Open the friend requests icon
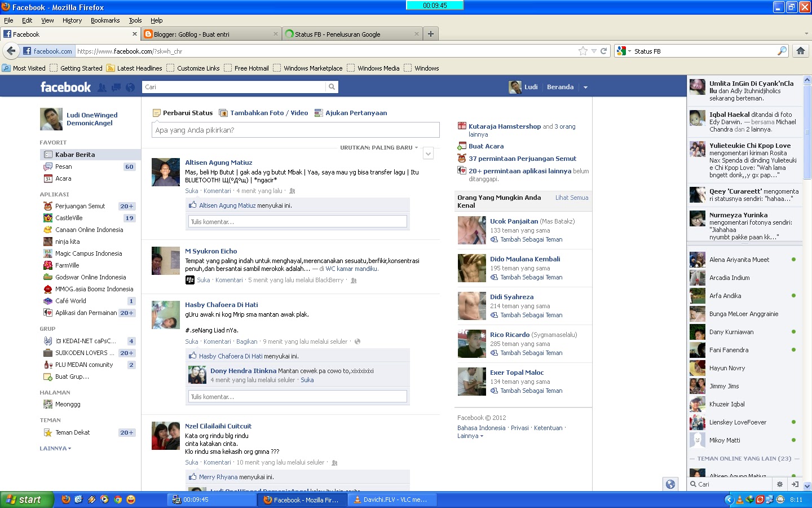 pos(102,87)
